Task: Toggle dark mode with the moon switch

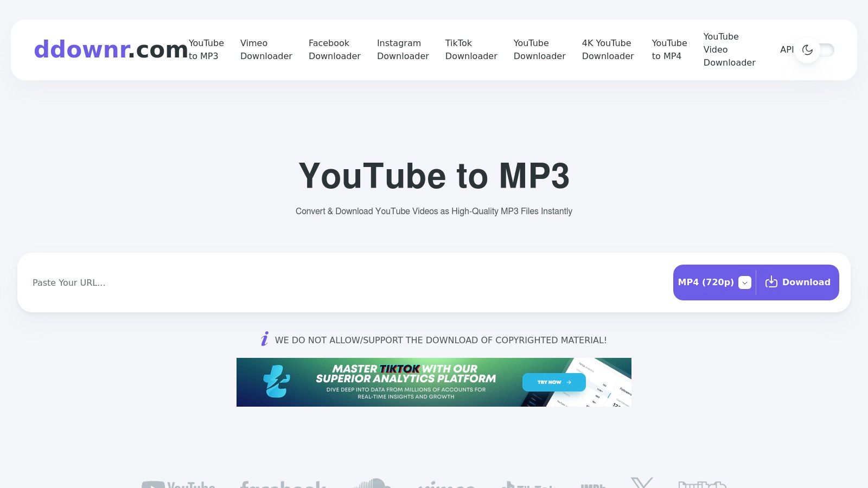Action: [x=814, y=50]
